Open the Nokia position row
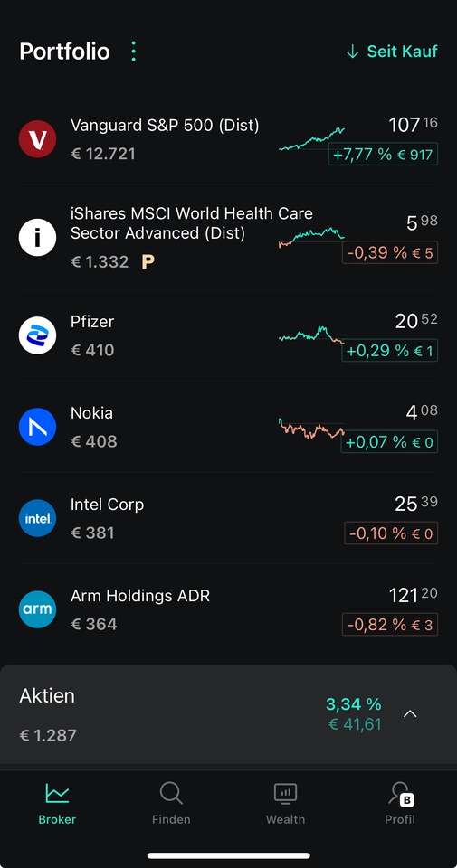 (228, 427)
